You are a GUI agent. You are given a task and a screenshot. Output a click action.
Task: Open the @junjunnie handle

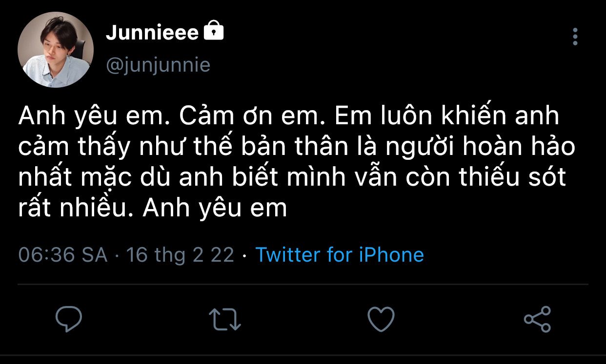coord(158,65)
